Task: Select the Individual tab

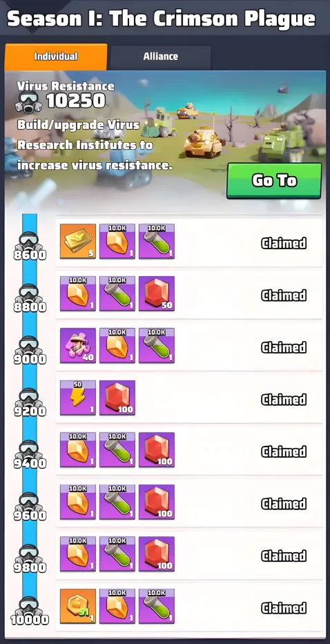Action: click(x=56, y=57)
